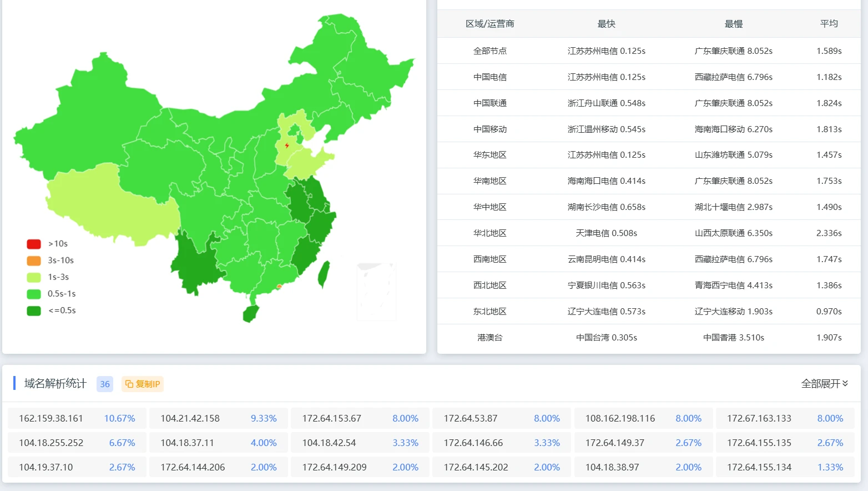Click the 区域/运营商 column header
This screenshot has height=491, width=868.
pos(490,24)
